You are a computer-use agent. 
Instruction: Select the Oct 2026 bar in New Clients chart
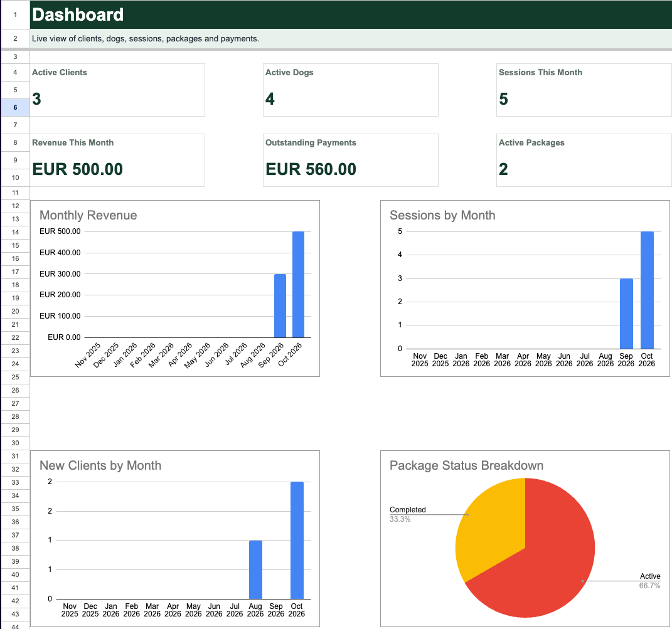(297, 541)
